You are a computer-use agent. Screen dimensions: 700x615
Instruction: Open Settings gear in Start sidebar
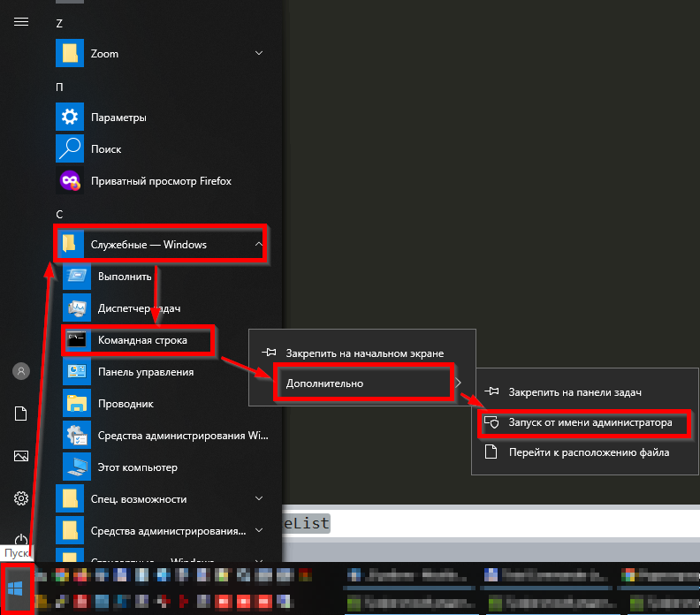coord(21,498)
